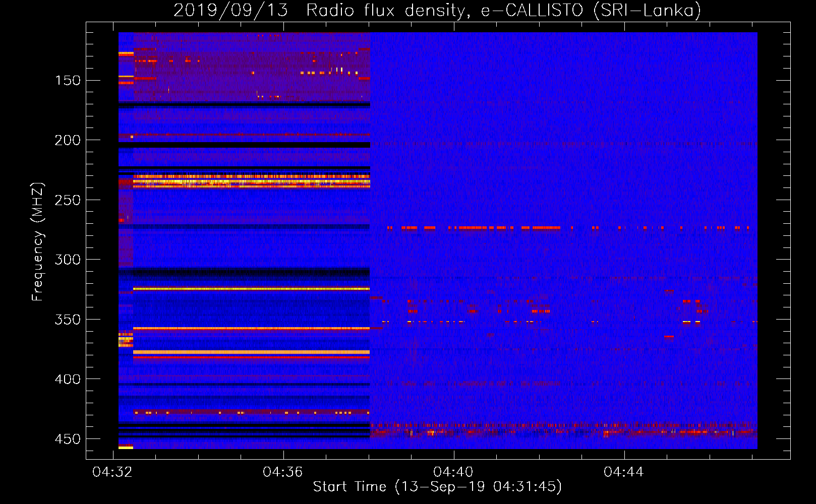Click the 'Frequency (MHZ)' axis label

pyautogui.click(x=38, y=241)
